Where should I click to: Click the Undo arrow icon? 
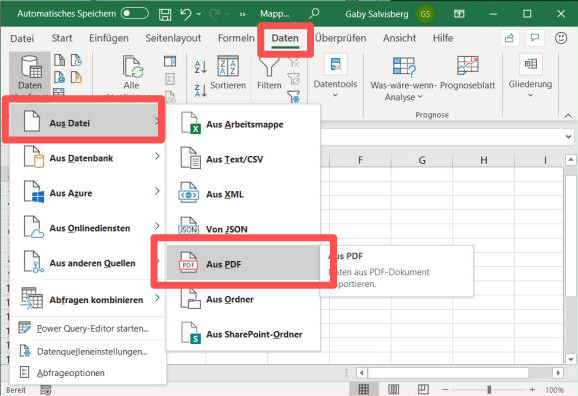pyautogui.click(x=185, y=14)
